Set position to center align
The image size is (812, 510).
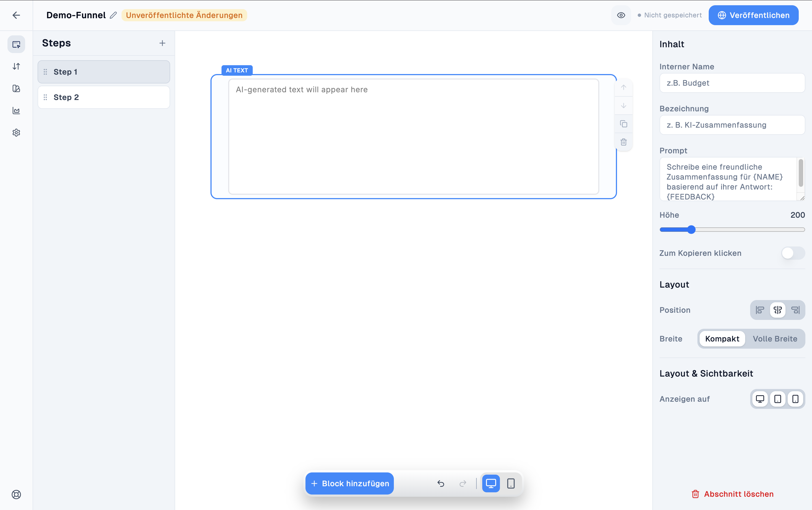[777, 310]
